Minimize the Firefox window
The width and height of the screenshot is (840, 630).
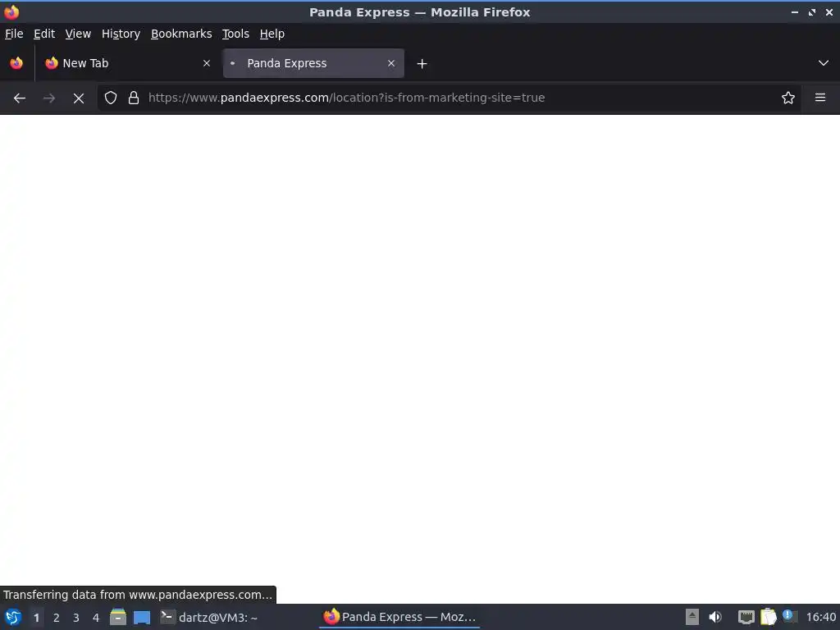(x=794, y=11)
